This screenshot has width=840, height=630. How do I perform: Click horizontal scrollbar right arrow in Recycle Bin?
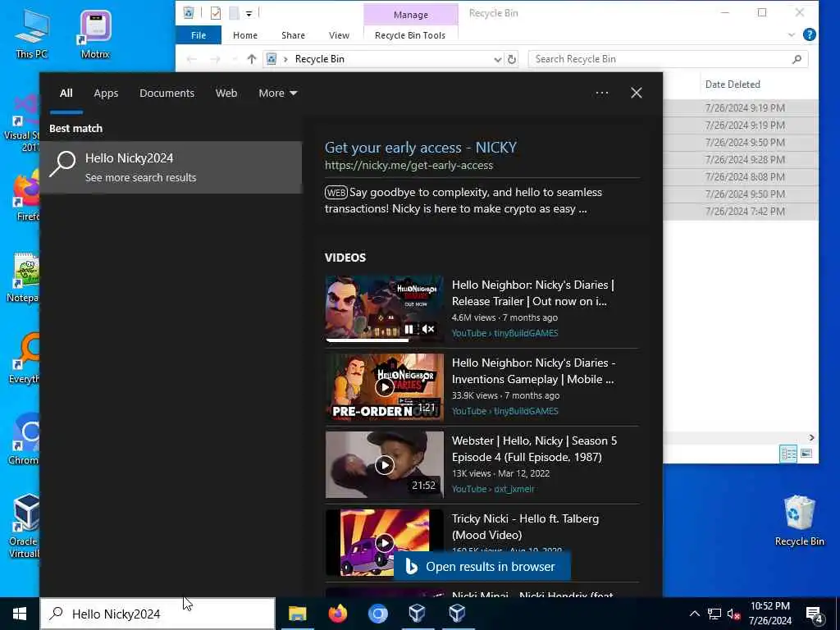(811, 438)
